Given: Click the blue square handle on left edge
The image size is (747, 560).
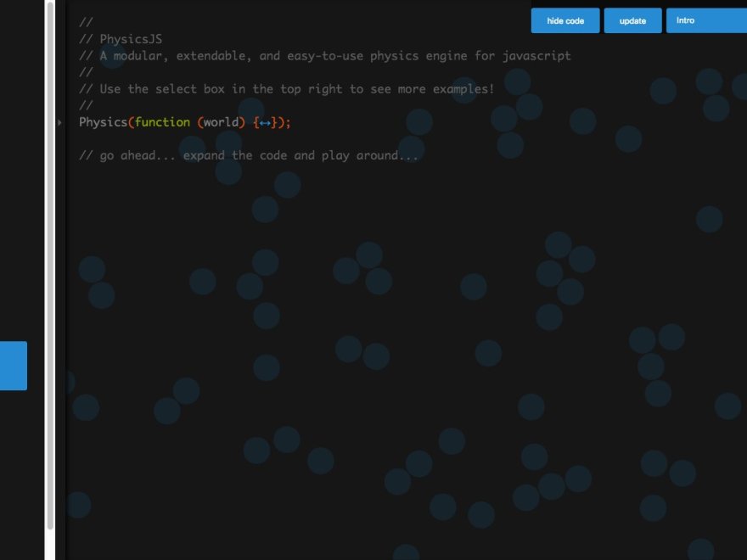Looking at the screenshot, I should [x=12, y=366].
